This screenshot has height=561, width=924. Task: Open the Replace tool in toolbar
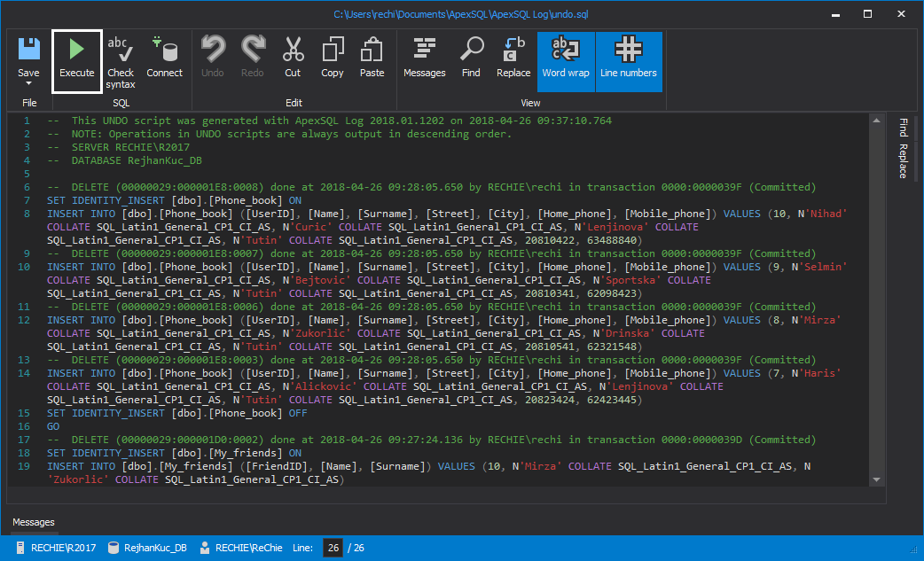(x=513, y=51)
